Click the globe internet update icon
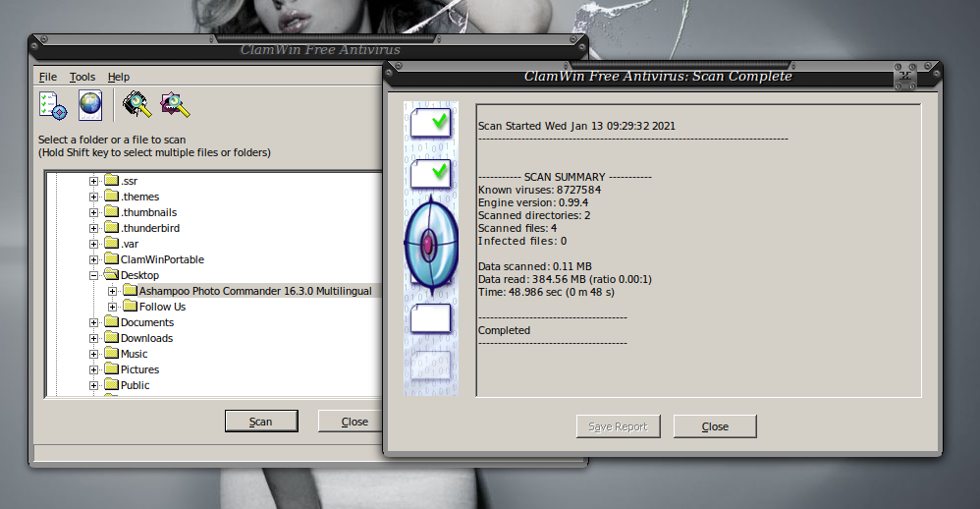 click(x=90, y=105)
